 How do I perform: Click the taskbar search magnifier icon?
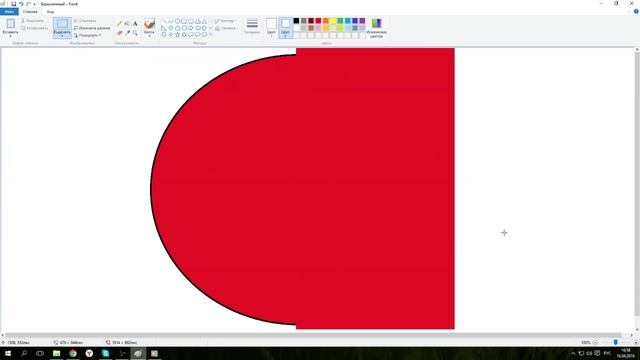[24, 353]
